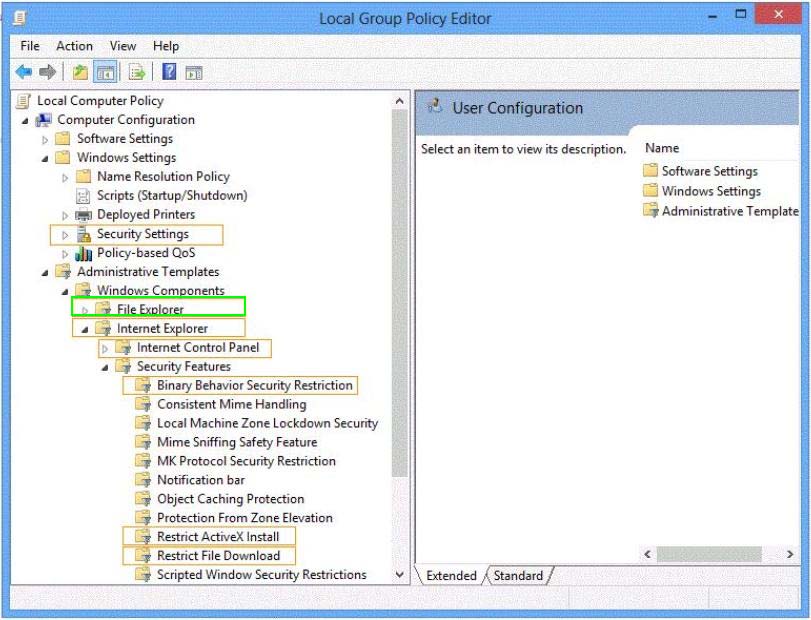Screen dimensions: 811x620
Task: Click the Security Settings lock icon
Action: click(x=83, y=234)
